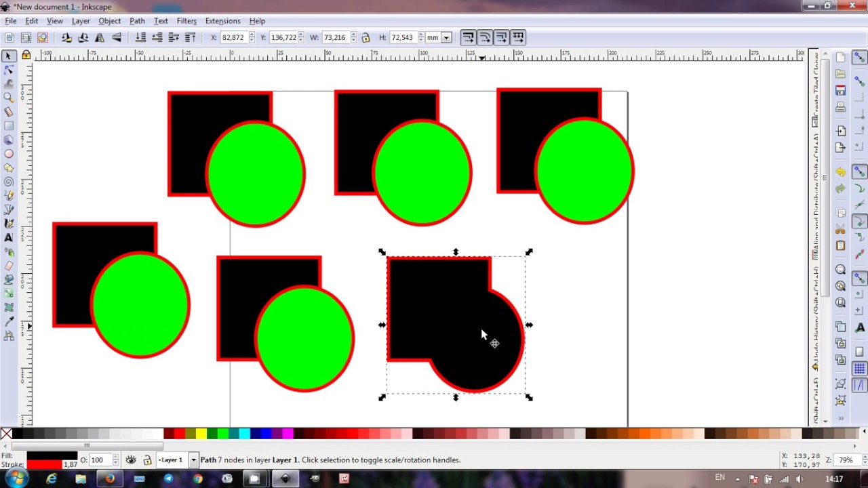This screenshot has width=868, height=488.
Task: Click the Duplicate selection icon
Action: [x=841, y=327]
